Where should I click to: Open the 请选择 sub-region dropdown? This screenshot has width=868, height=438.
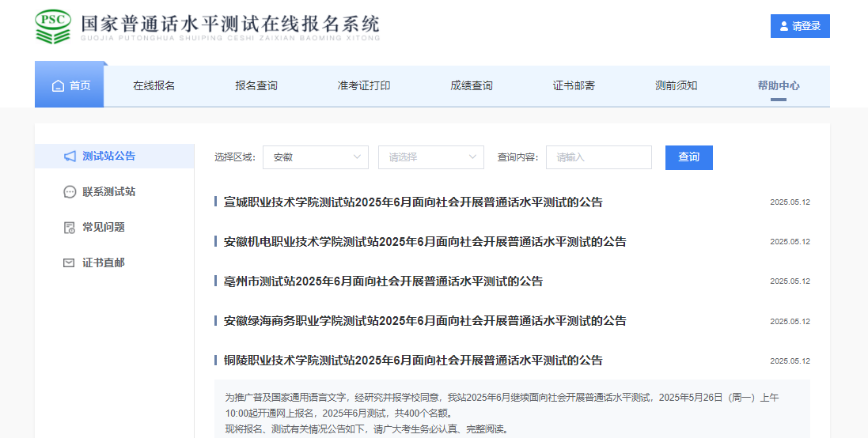pos(431,157)
